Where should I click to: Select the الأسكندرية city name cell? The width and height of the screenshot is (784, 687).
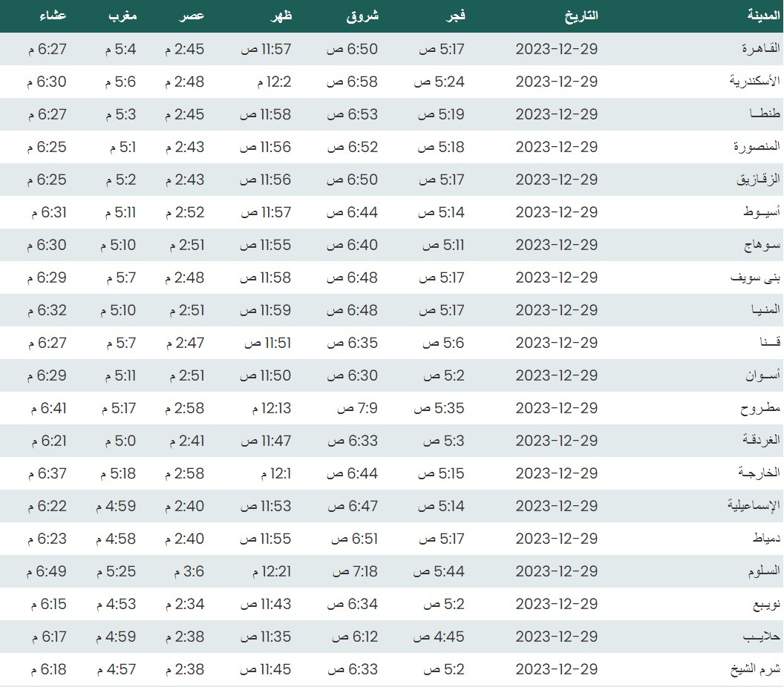(754, 82)
